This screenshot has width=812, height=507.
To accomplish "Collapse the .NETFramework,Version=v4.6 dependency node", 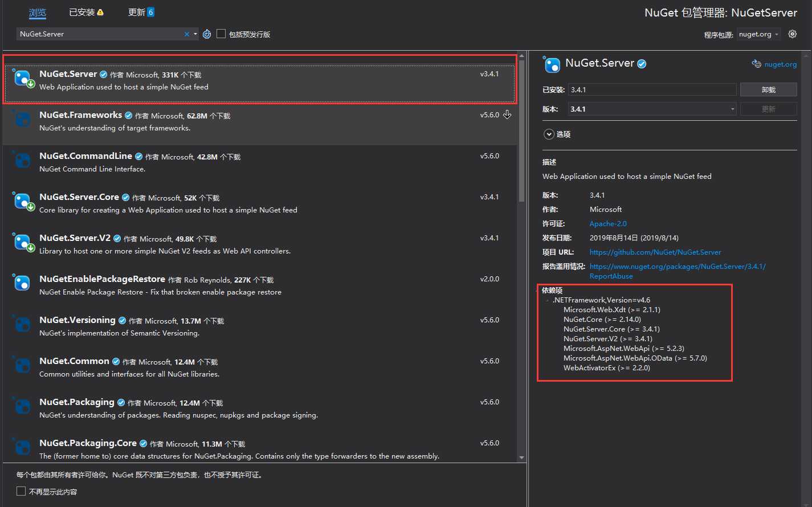I will tap(548, 300).
